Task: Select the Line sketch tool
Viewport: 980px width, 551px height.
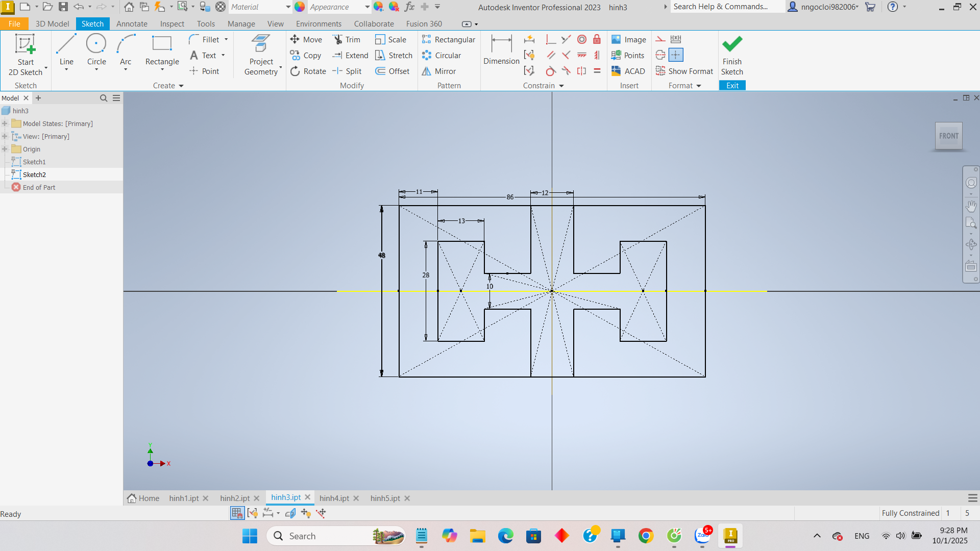Action: coord(66,50)
